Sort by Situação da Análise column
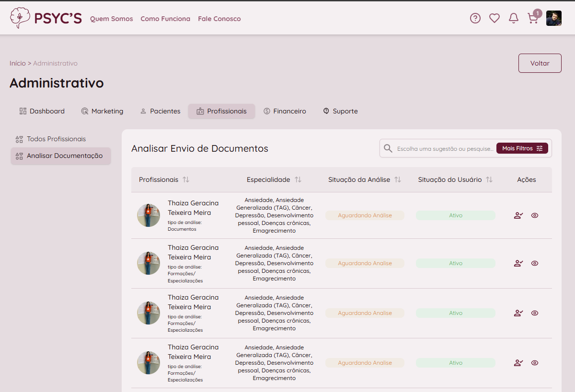Screen dimensions: 575x392 (398, 179)
